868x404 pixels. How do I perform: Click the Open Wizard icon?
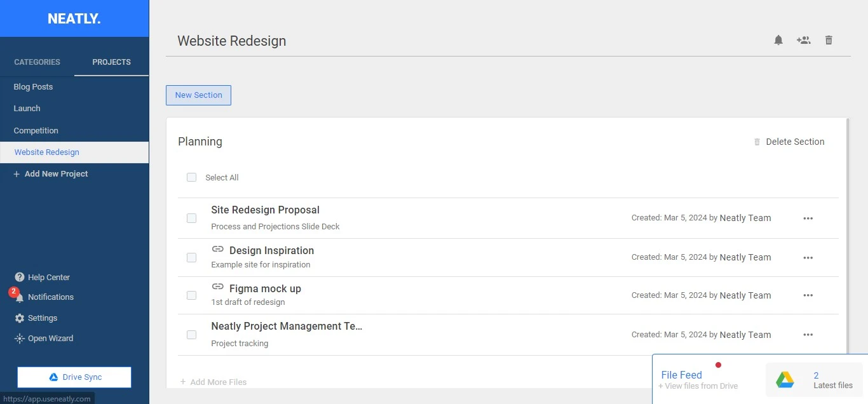click(20, 339)
